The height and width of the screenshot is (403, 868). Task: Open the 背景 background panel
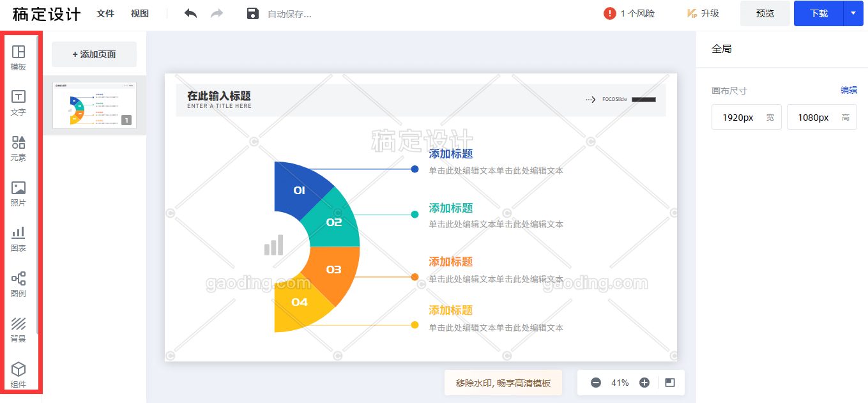(x=19, y=330)
